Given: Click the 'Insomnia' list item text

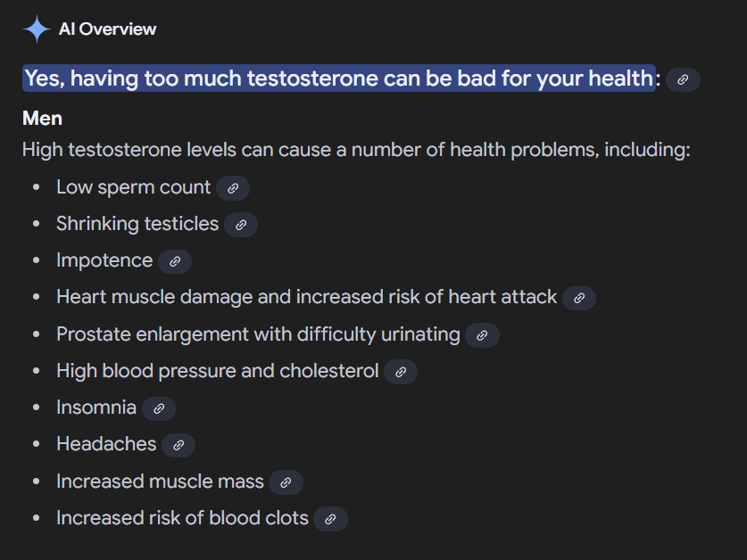Looking at the screenshot, I should click(96, 408).
